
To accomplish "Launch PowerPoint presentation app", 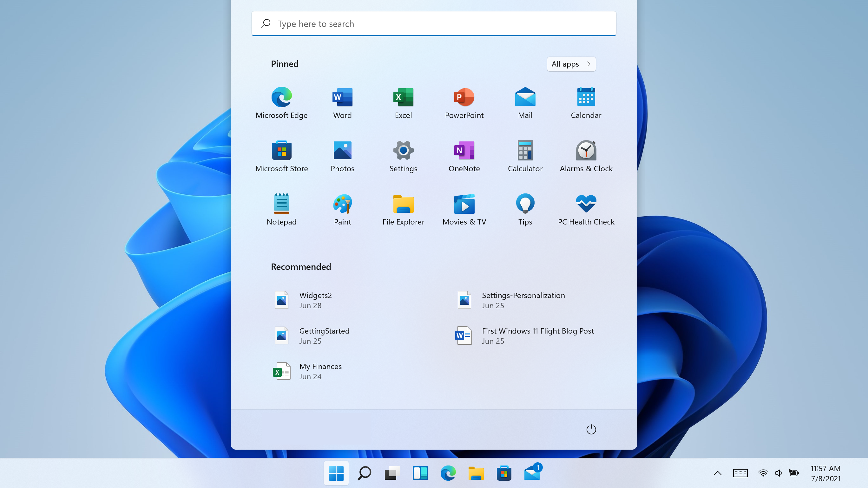I will pos(464,101).
